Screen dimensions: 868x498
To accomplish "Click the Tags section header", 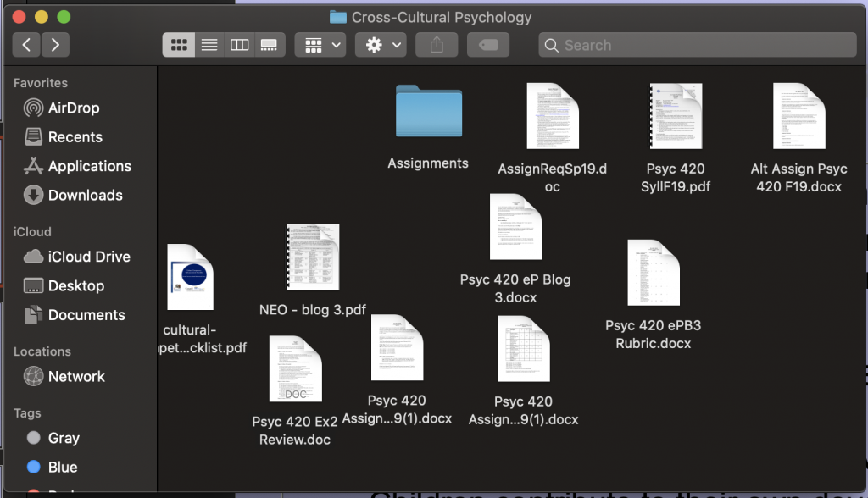I will coord(27,413).
